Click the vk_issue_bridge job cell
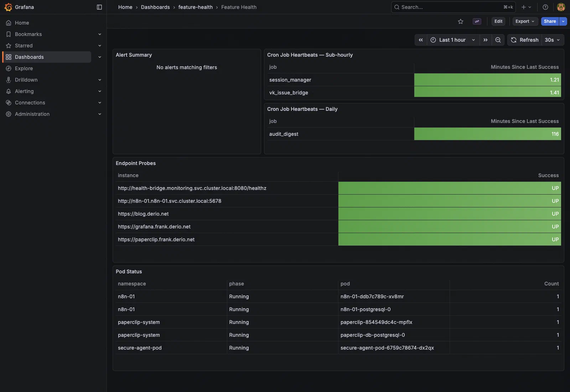 [x=341, y=93]
